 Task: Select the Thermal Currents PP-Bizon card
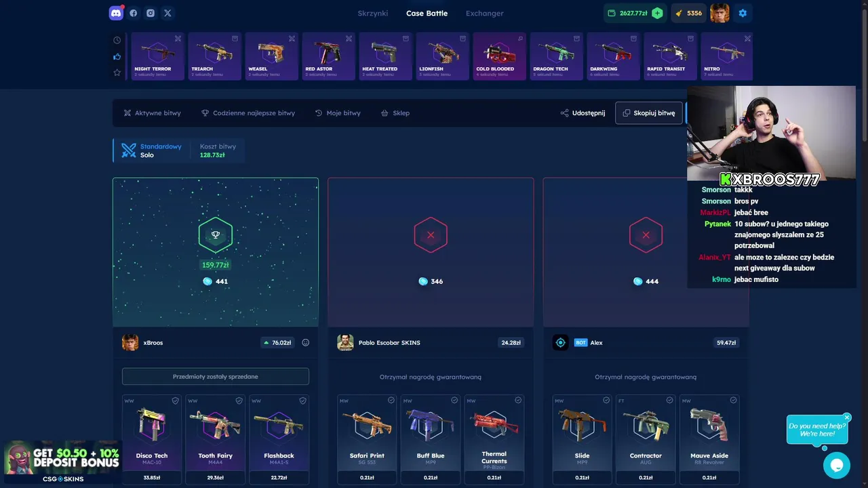tap(494, 439)
